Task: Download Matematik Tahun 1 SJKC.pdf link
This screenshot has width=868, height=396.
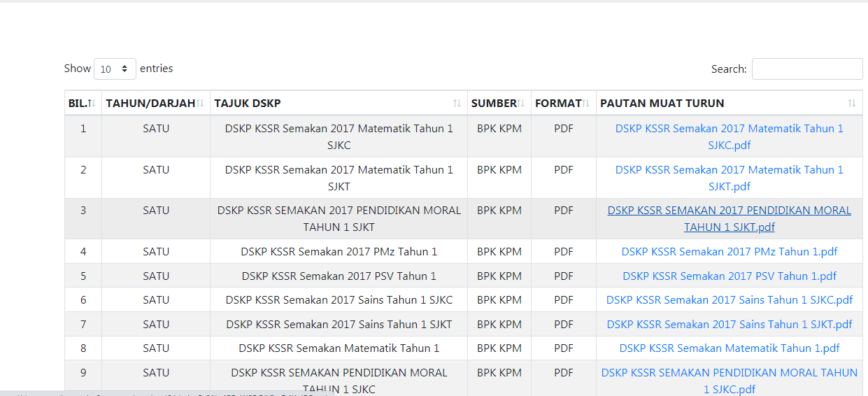Action: click(729, 129)
